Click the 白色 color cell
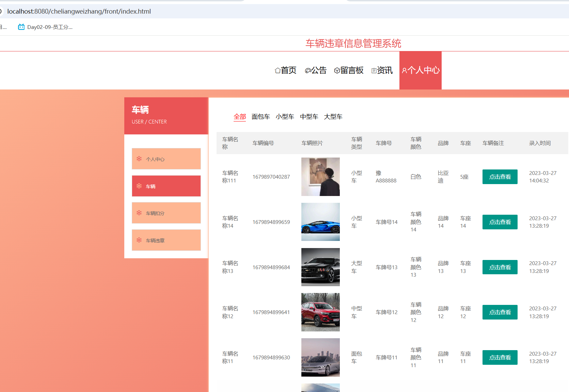 coord(416,177)
